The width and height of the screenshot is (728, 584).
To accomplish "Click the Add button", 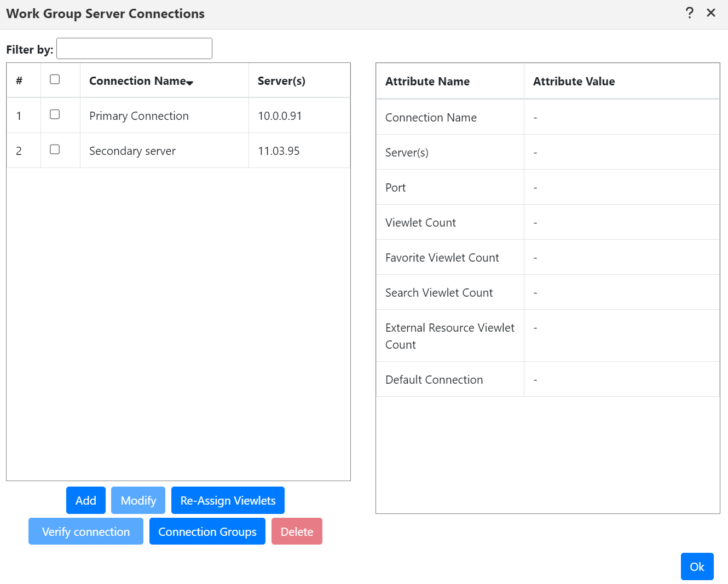I will 86,500.
